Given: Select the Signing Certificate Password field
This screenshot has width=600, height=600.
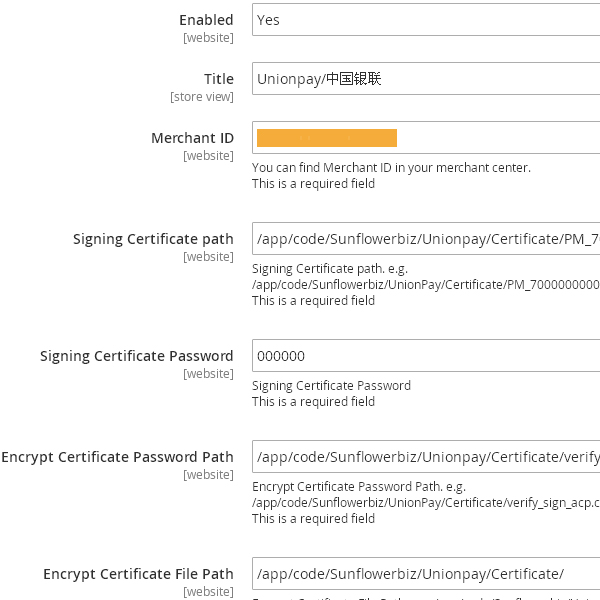Looking at the screenshot, I should tap(425, 356).
